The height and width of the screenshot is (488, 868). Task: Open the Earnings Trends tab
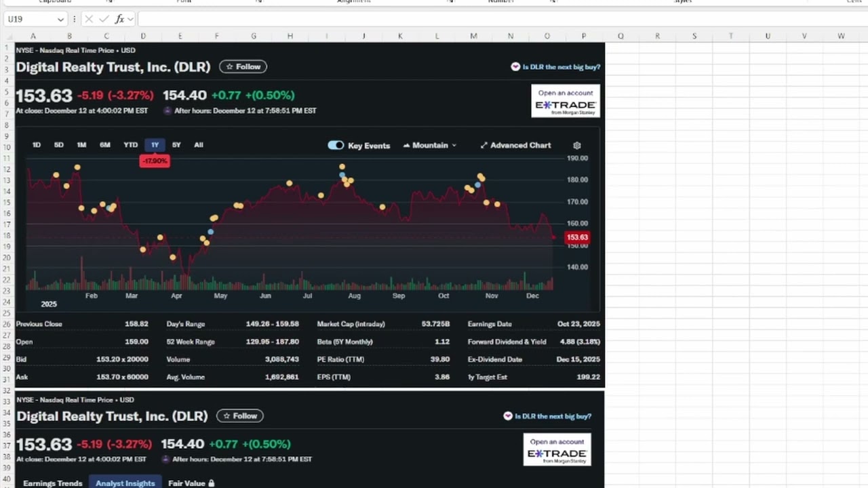pos(53,483)
